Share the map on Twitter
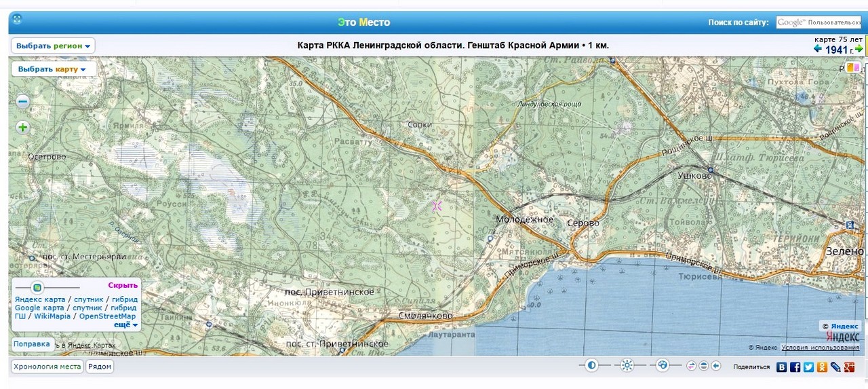Viewport: 868px width, 389px height. [x=809, y=367]
